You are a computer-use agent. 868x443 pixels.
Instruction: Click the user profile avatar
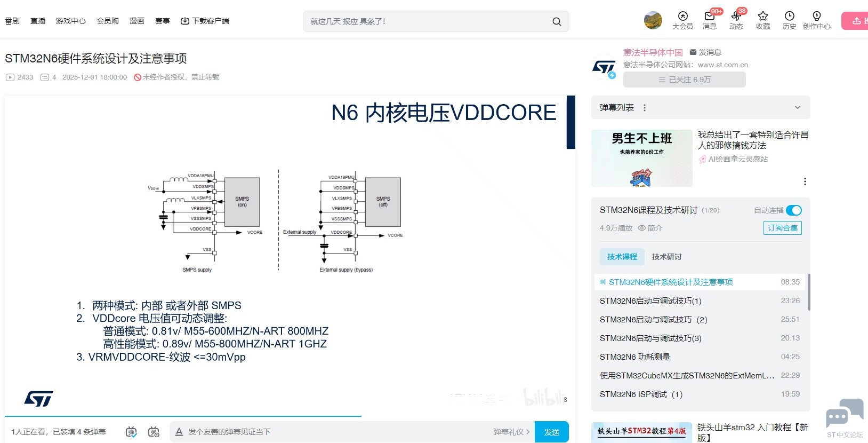click(x=653, y=20)
